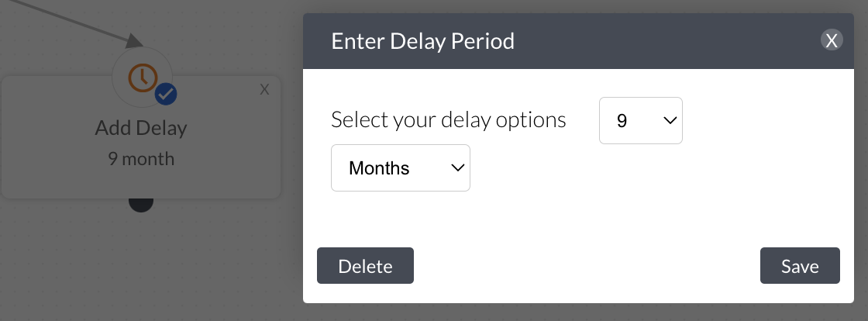Viewport: 868px width, 321px height.
Task: Save the delay period settings
Action: 800,266
